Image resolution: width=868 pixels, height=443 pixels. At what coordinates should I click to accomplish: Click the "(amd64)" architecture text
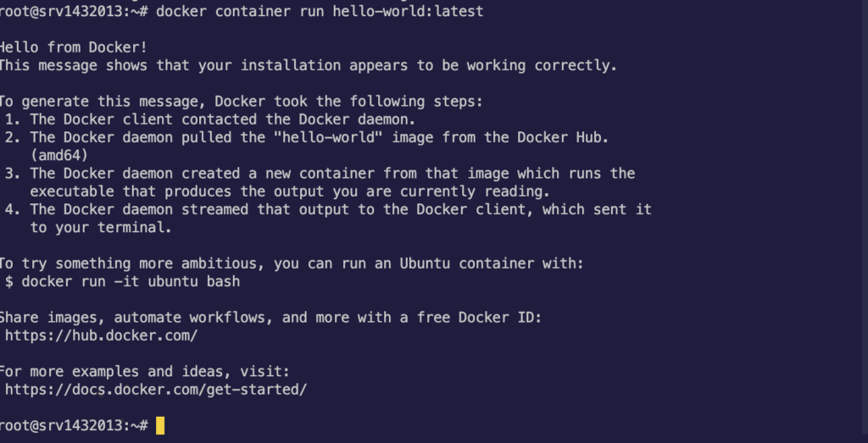(x=59, y=155)
